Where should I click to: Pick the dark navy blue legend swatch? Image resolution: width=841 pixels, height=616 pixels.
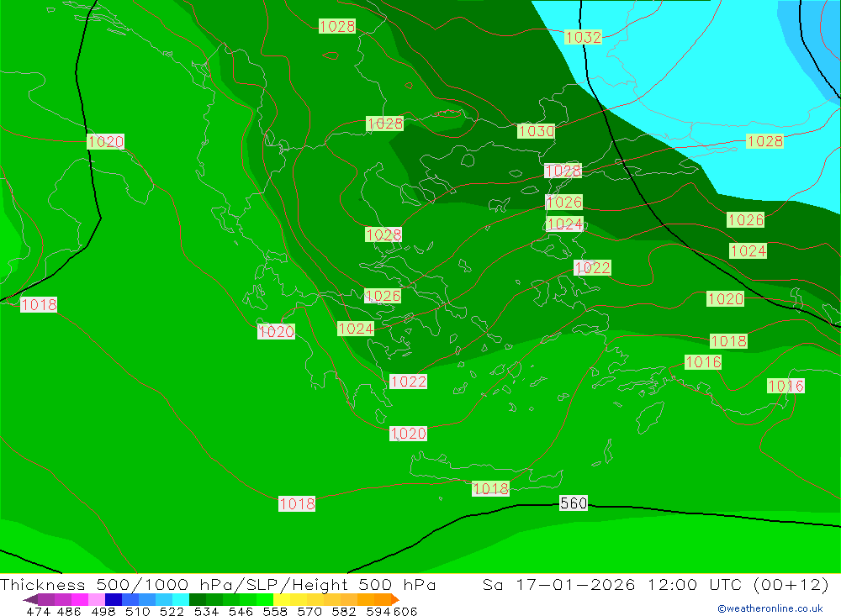(x=114, y=599)
